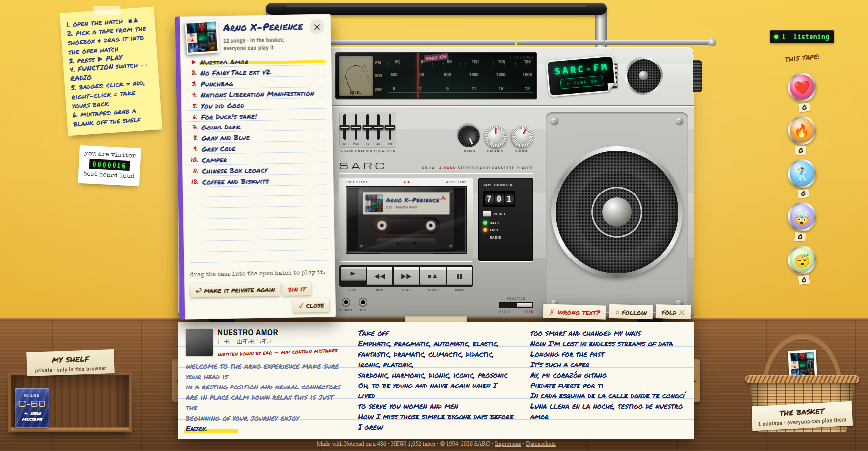Add the sleeping face badge
This screenshot has width=868, height=451.
pos(802,260)
